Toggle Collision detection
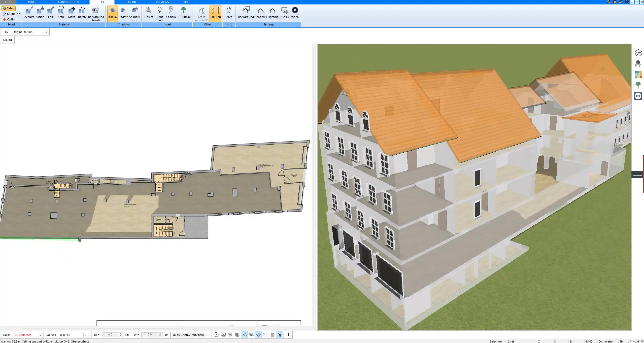Screen dimensions: 644x343 215,14
